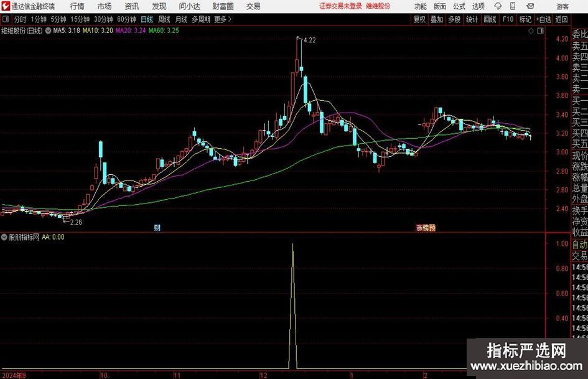Click the 画线 drawing tools button
Screen dimensions: 588x379
[490, 19]
